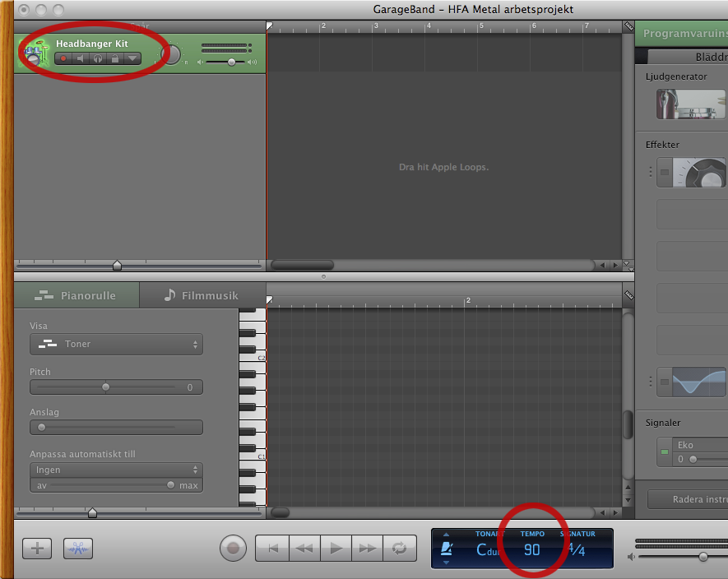Click the arrangement scroll right arrow
This screenshot has height=579, width=728.
click(x=615, y=265)
